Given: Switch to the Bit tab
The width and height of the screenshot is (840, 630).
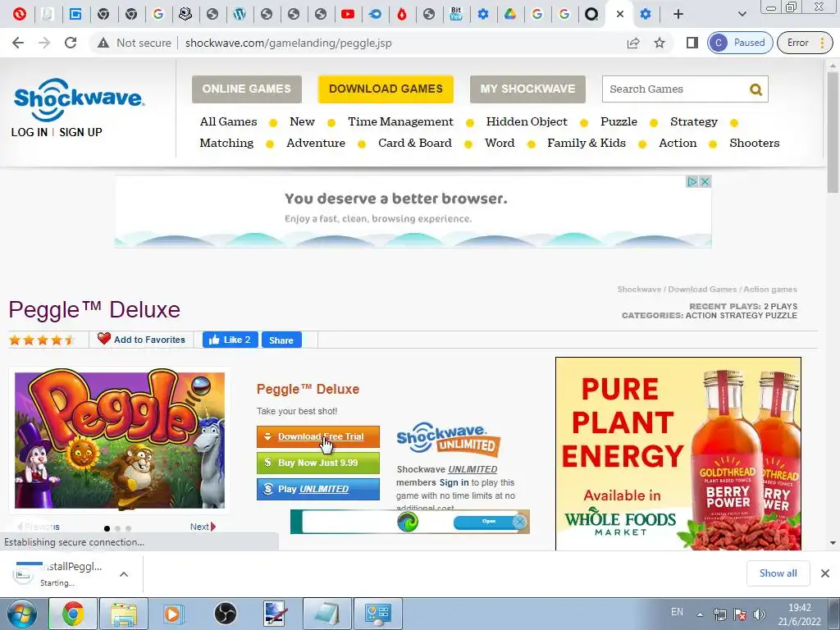Looking at the screenshot, I should (456, 15).
